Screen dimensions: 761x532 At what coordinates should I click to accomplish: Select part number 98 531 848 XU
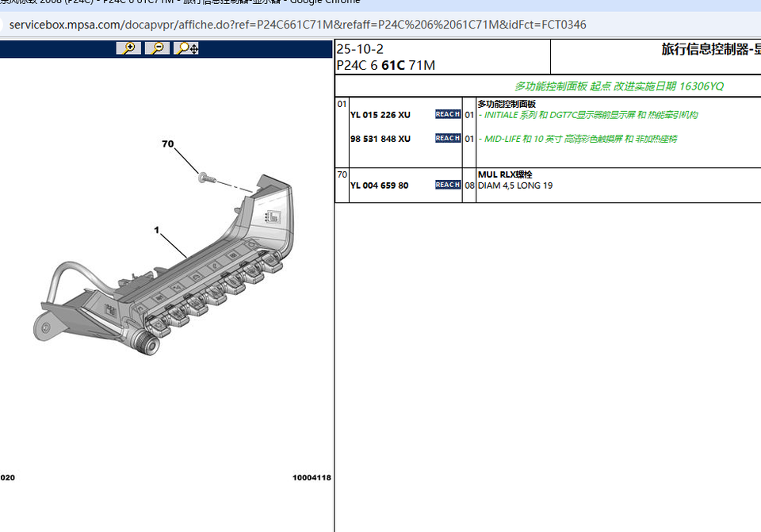click(x=380, y=139)
